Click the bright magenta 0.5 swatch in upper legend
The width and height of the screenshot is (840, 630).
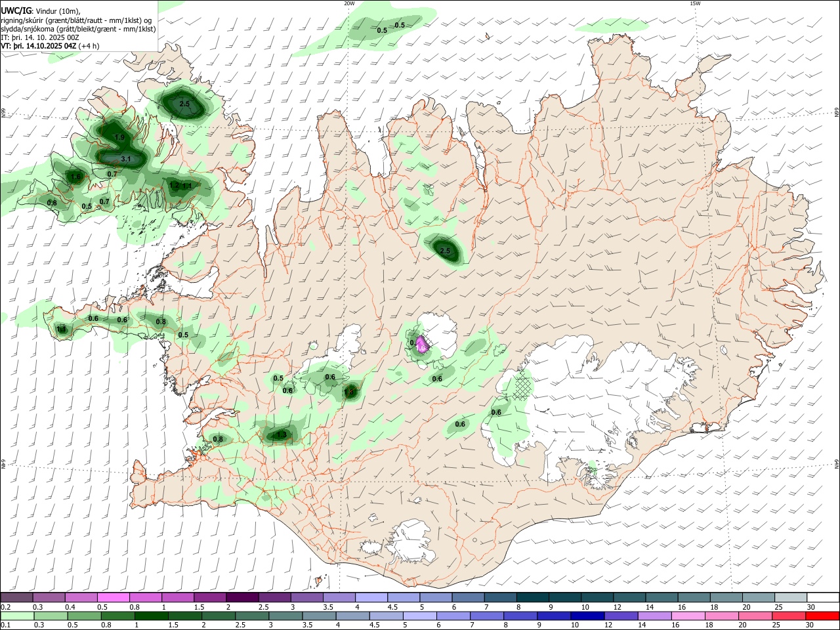(113, 597)
